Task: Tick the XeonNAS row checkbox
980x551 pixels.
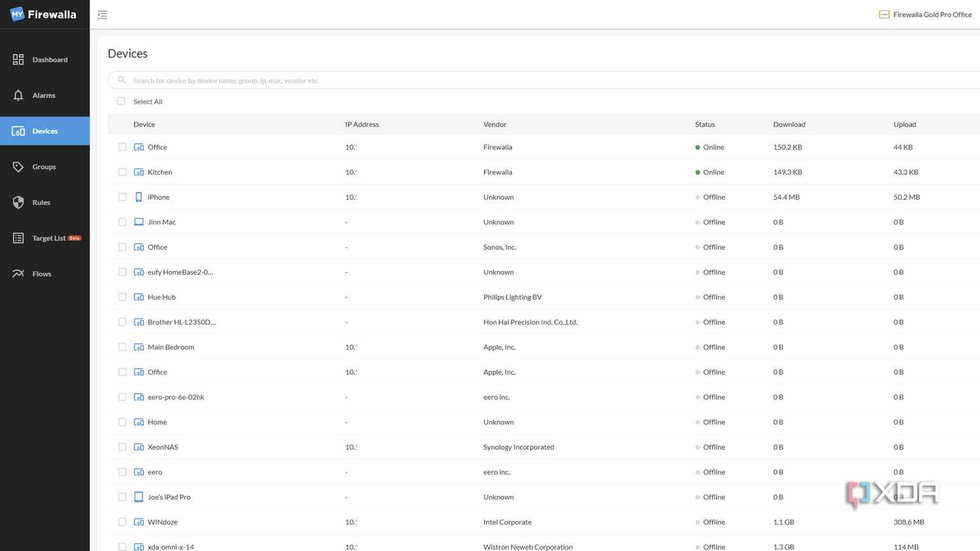Action: (x=122, y=447)
